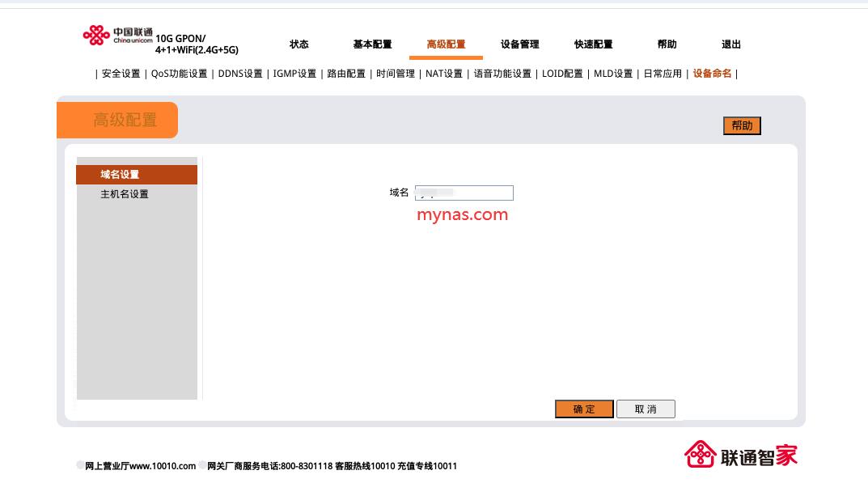The height and width of the screenshot is (500, 868).
Task: Open the 快速配置 tab
Action: click(594, 44)
